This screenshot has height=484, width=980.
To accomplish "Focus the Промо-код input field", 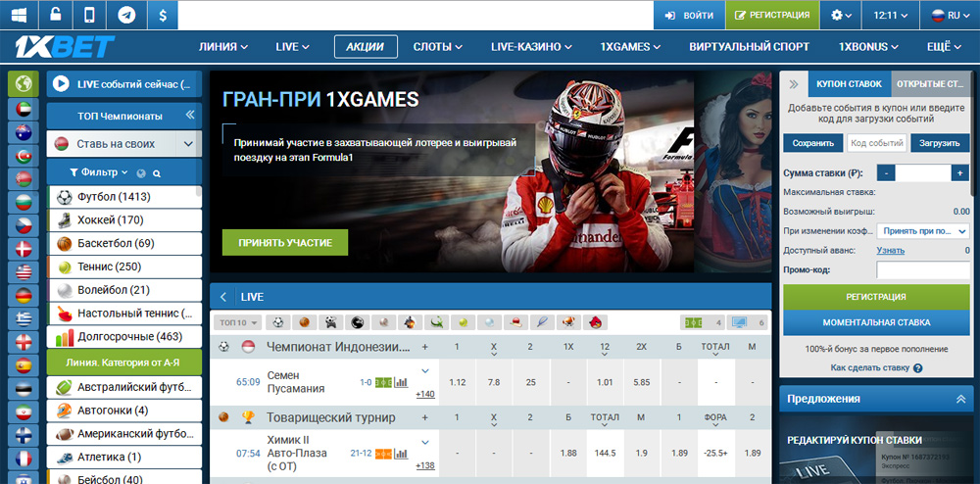I will point(923,270).
